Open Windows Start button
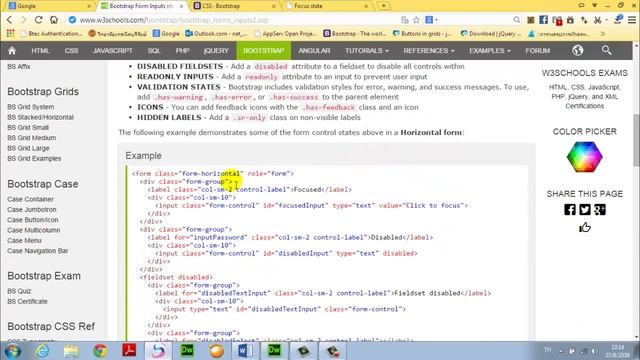 point(13,351)
